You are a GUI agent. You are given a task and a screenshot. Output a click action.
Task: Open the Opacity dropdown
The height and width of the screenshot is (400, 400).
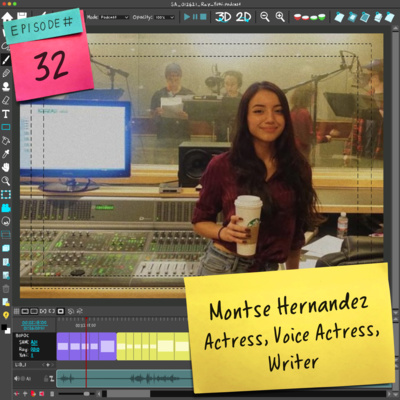(x=164, y=17)
